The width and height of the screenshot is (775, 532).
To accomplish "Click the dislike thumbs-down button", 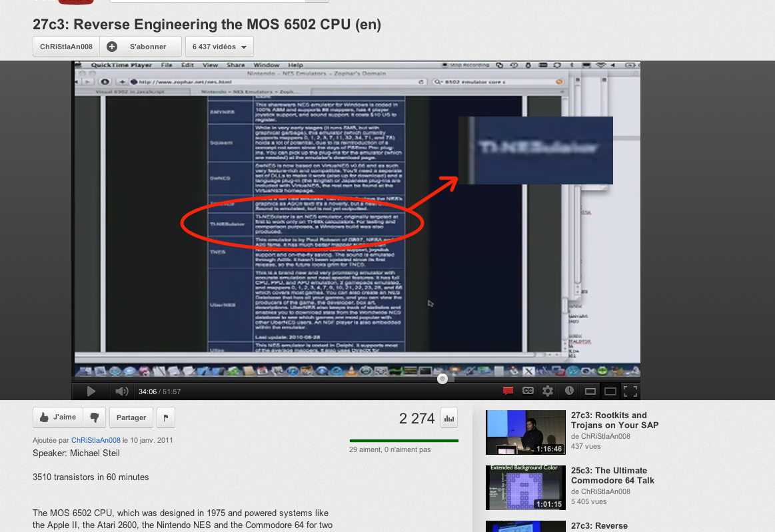I will pyautogui.click(x=95, y=417).
